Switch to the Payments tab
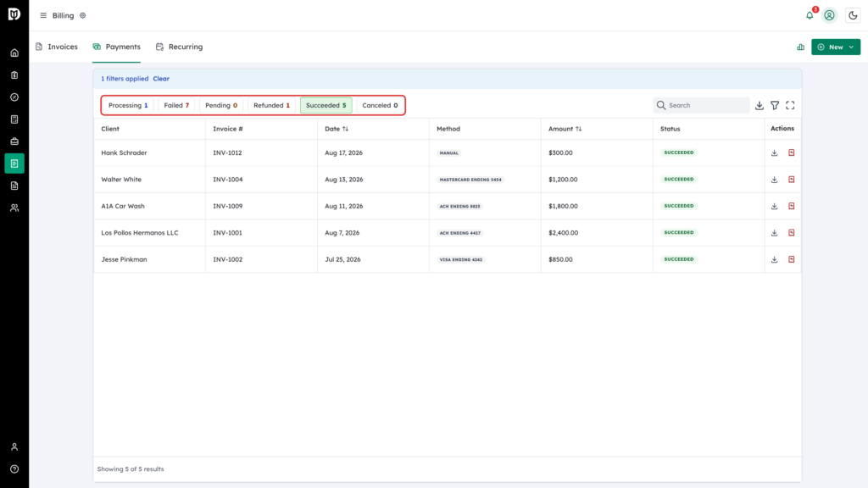Viewport: 868px width, 488px height. point(116,47)
